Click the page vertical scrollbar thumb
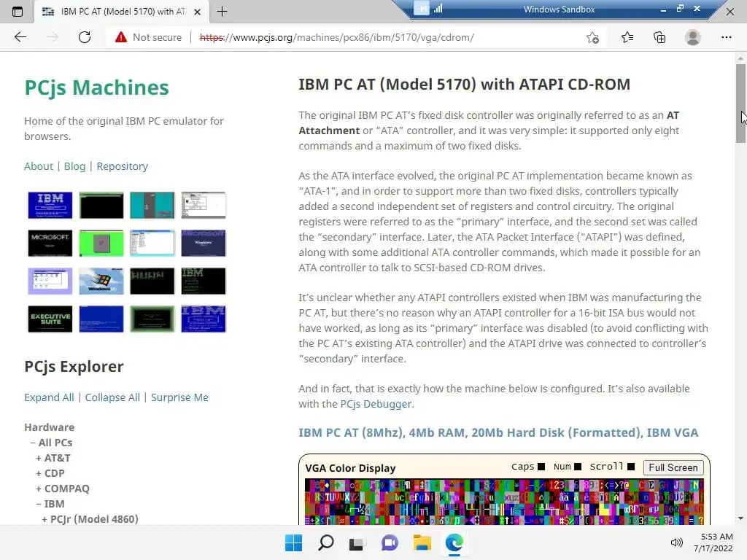This screenshot has height=560, width=747. click(740, 104)
